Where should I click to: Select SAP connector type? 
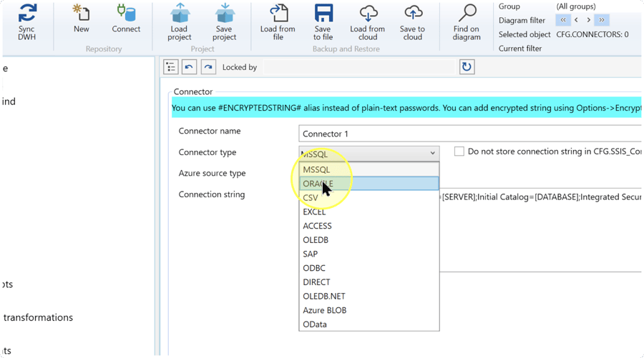tap(369, 254)
